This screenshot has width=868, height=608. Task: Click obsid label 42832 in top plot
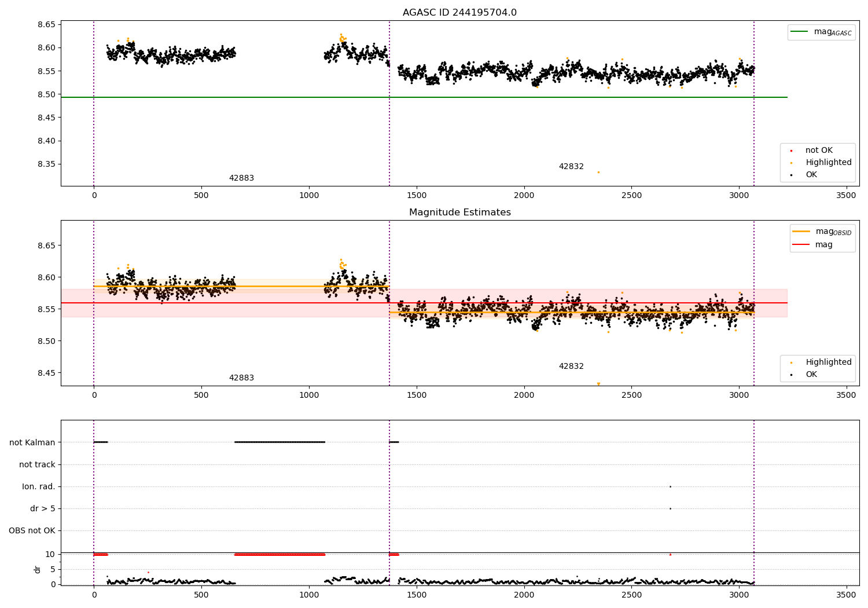click(571, 167)
